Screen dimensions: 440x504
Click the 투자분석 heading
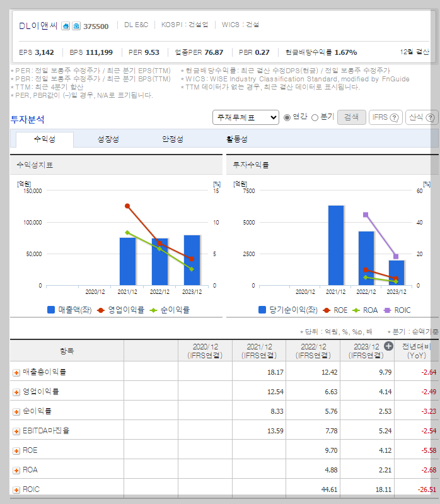click(28, 120)
